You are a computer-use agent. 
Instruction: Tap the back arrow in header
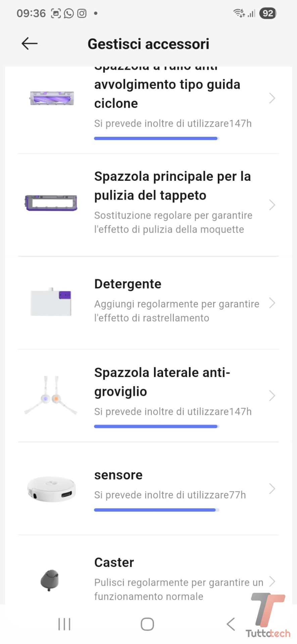[x=30, y=44]
